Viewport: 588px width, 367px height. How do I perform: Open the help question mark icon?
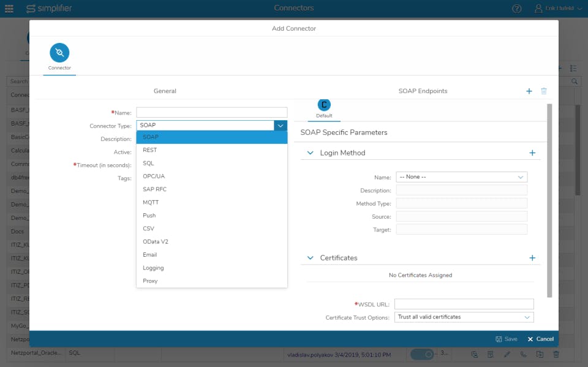(517, 8)
